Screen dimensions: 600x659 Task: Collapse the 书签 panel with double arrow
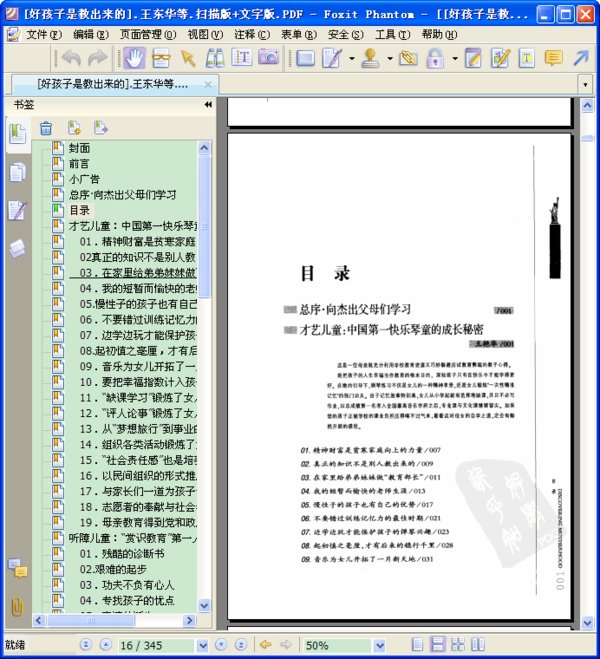point(208,104)
